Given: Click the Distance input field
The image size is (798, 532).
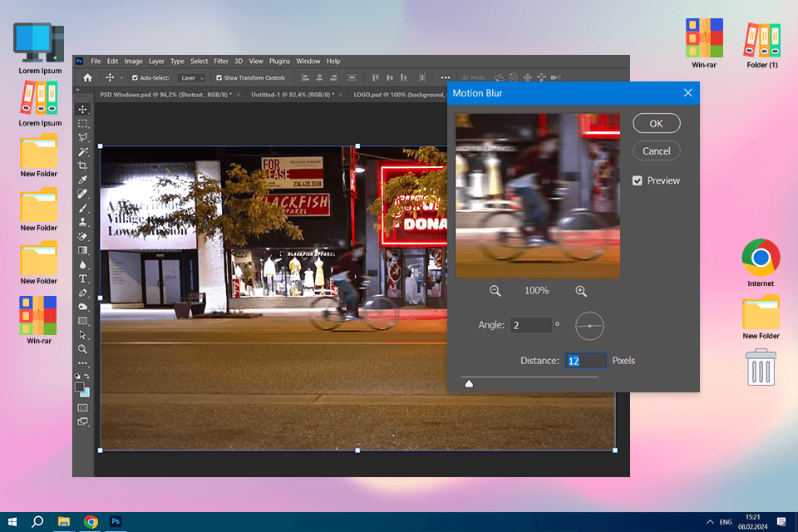Looking at the screenshot, I should pyautogui.click(x=585, y=361).
